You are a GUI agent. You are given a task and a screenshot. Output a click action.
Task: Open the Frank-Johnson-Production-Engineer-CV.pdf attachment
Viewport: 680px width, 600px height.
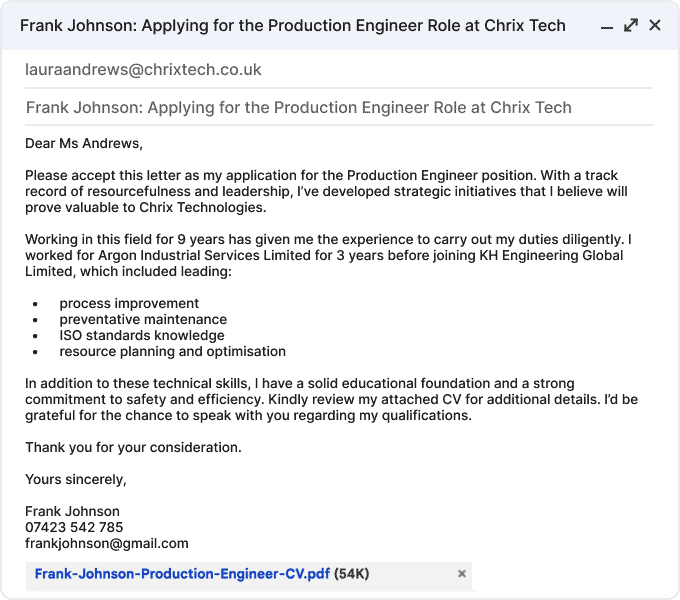182,574
